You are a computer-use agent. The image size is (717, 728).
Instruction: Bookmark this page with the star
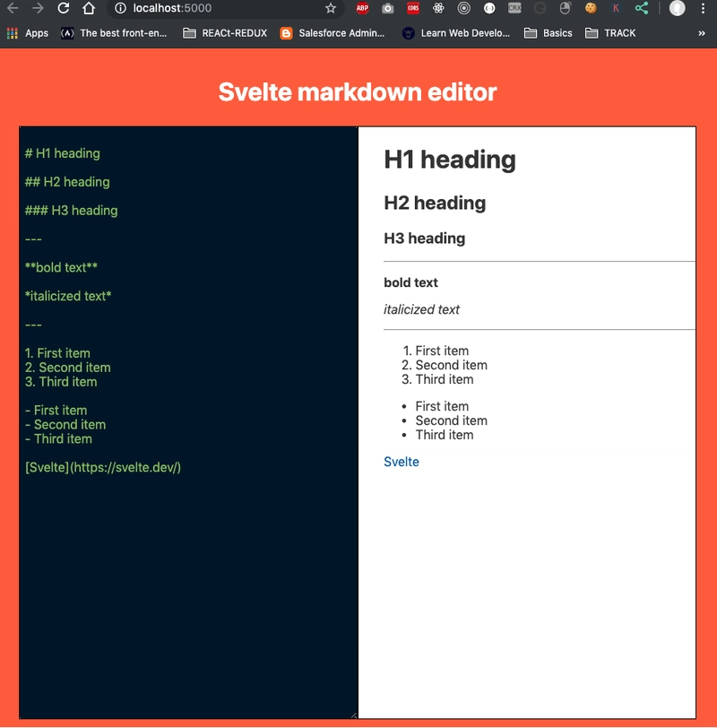coord(331,8)
